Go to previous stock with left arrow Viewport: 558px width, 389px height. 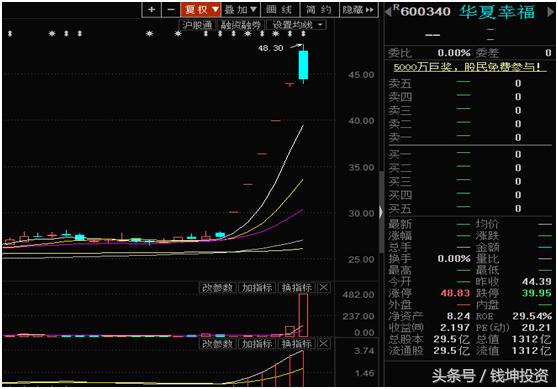pos(388,12)
